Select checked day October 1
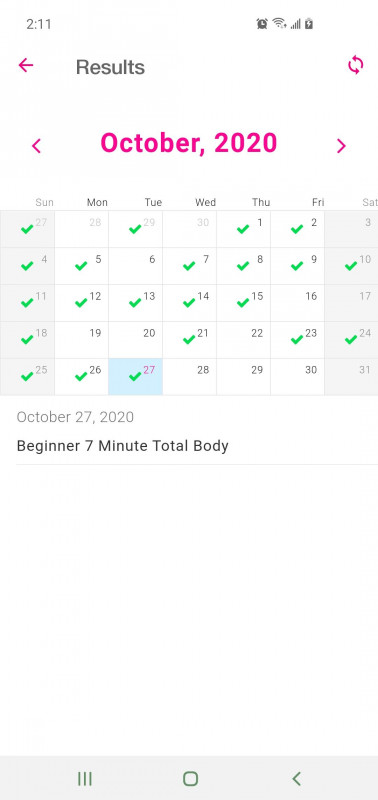378x800 pixels. tap(244, 229)
